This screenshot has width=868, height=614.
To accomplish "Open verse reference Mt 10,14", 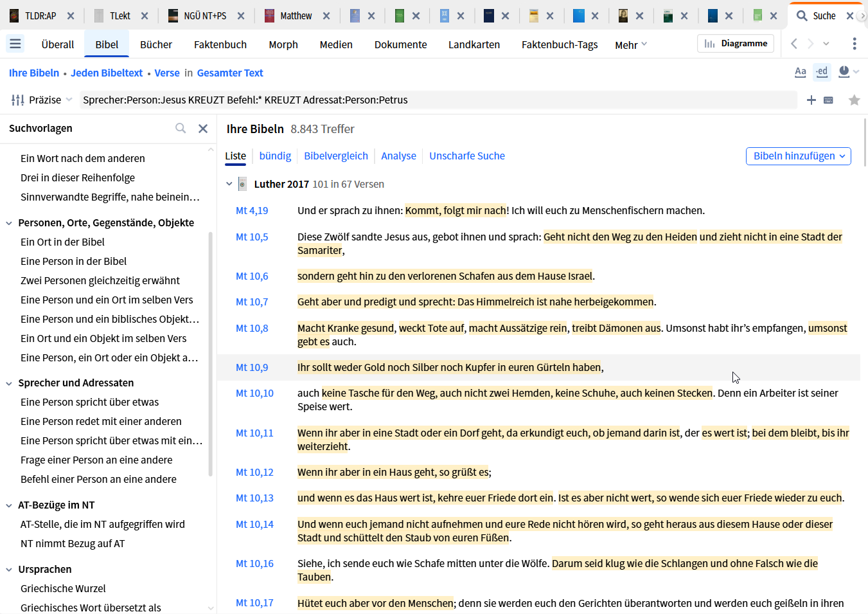I will pyautogui.click(x=254, y=524).
